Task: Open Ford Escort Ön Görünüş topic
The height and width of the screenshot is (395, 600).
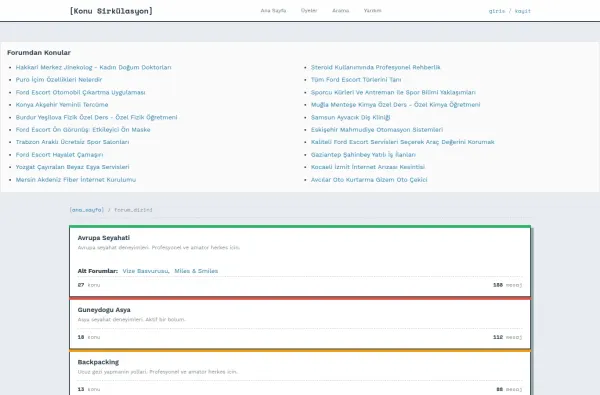Action: (83, 130)
